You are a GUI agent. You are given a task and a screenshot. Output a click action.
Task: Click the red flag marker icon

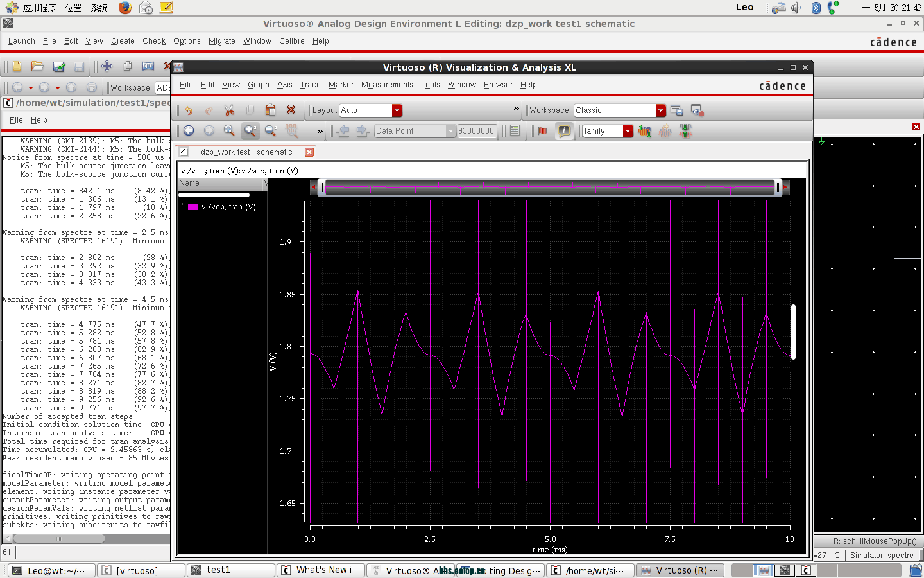[543, 131]
